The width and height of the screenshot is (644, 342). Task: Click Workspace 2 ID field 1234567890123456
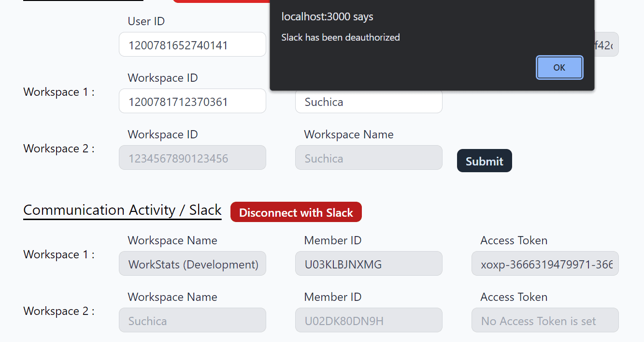pyautogui.click(x=192, y=158)
